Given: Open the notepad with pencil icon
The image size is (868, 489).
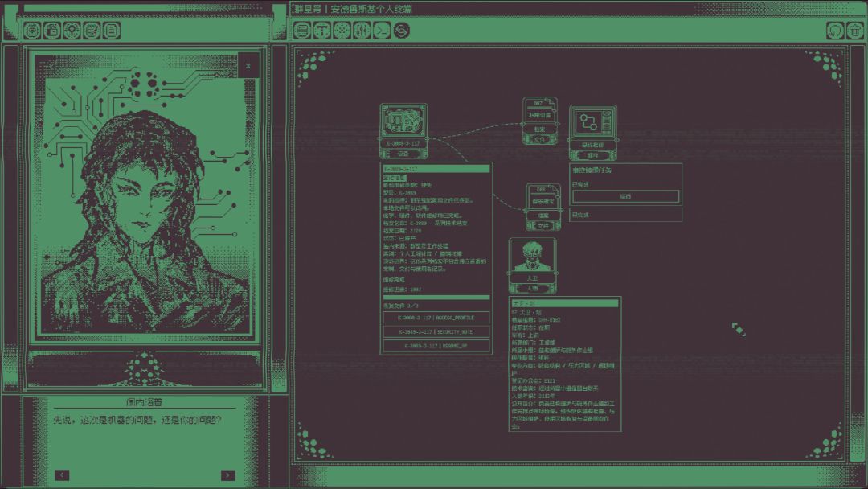Looking at the screenshot, I should click(x=92, y=31).
